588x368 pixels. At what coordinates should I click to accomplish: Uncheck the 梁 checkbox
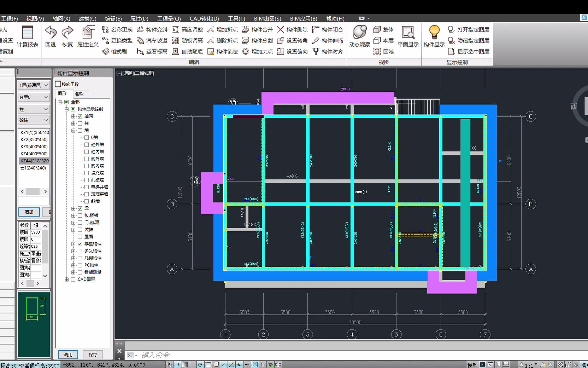point(80,208)
